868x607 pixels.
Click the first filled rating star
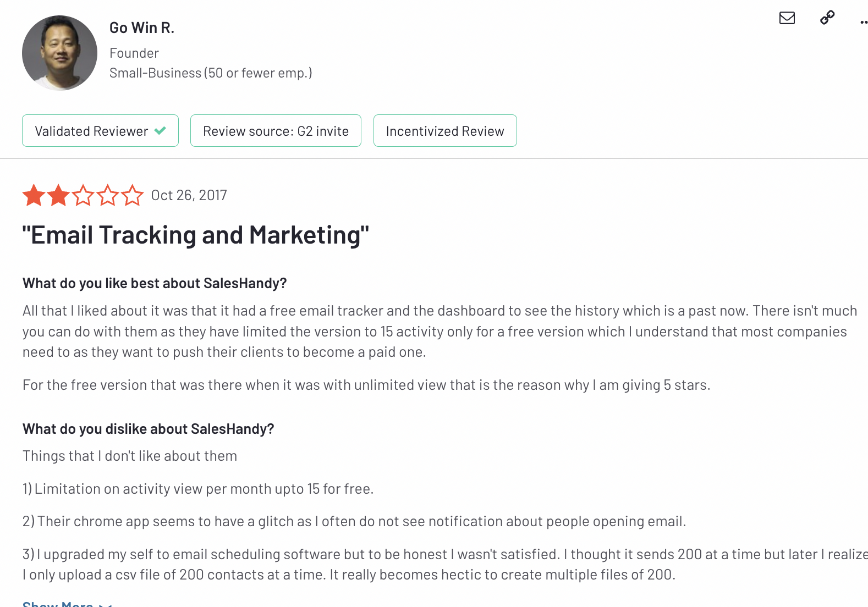pos(34,195)
